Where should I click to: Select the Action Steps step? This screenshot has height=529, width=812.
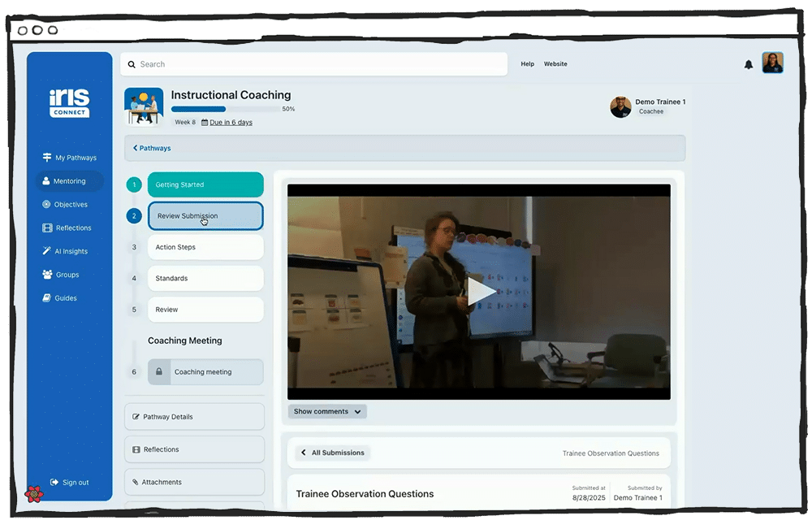205,247
